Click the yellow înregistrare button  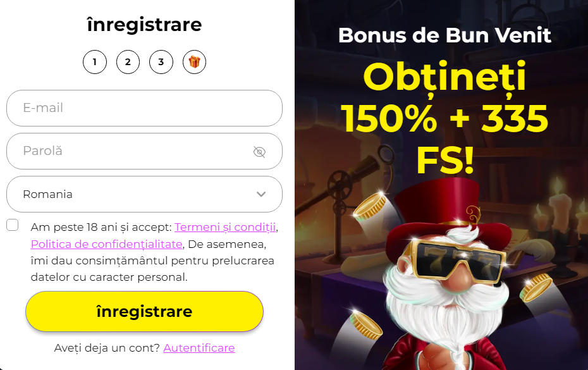[144, 311]
